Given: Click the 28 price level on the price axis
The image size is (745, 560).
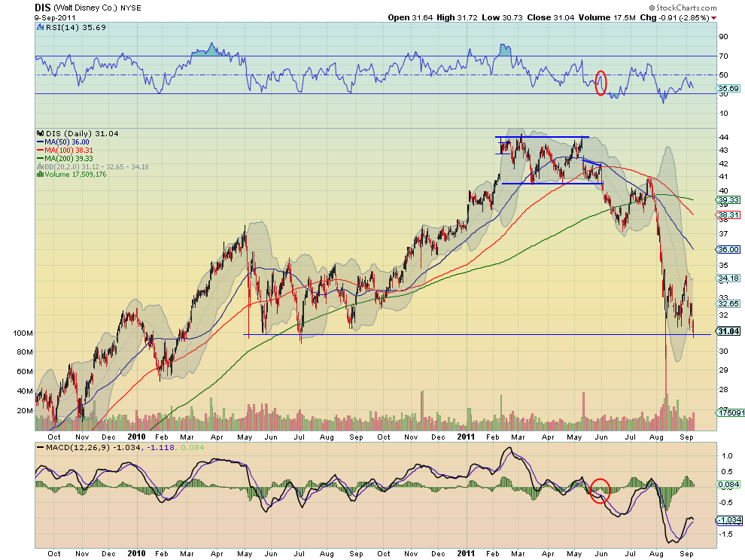Looking at the screenshot, I should tap(724, 390).
